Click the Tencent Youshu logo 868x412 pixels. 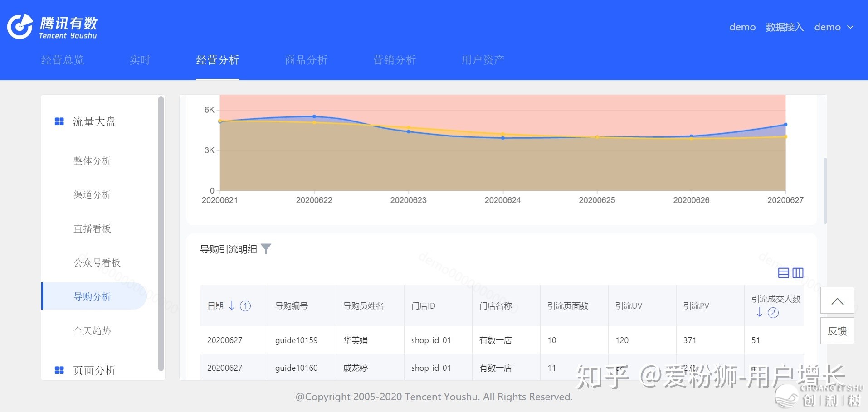click(x=52, y=27)
